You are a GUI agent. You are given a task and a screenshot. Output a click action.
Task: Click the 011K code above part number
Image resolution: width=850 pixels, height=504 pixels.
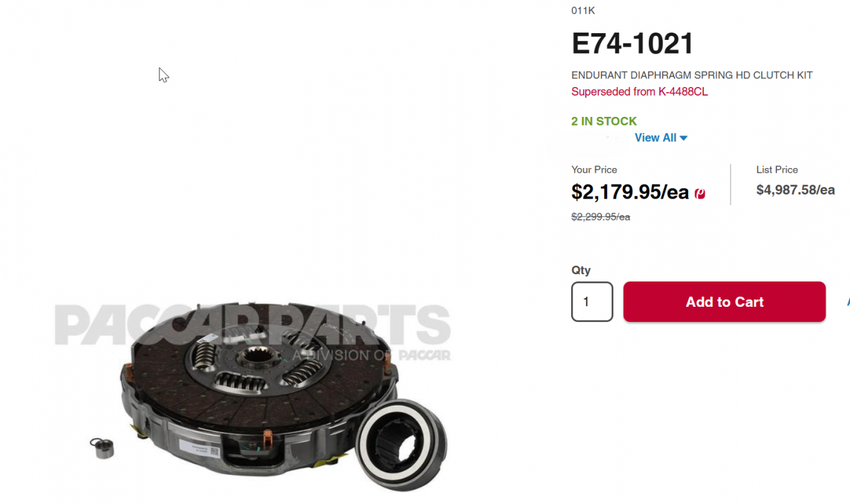coord(583,11)
